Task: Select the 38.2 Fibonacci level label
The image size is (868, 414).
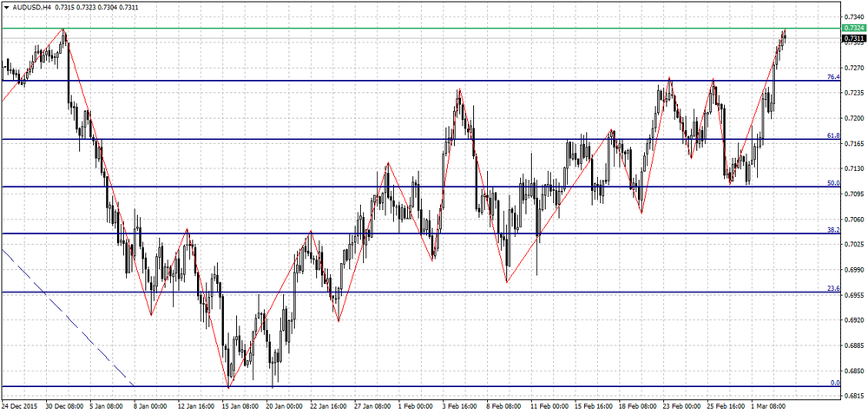Action: (833, 230)
